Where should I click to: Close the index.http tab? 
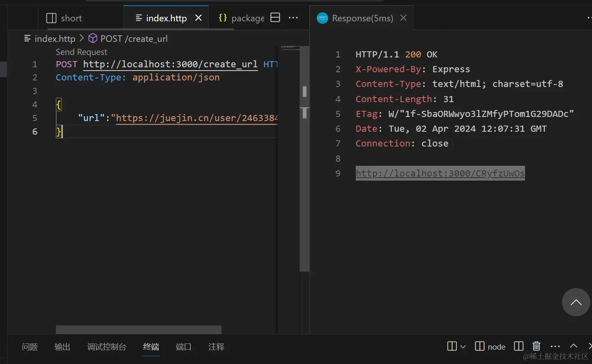[198, 18]
